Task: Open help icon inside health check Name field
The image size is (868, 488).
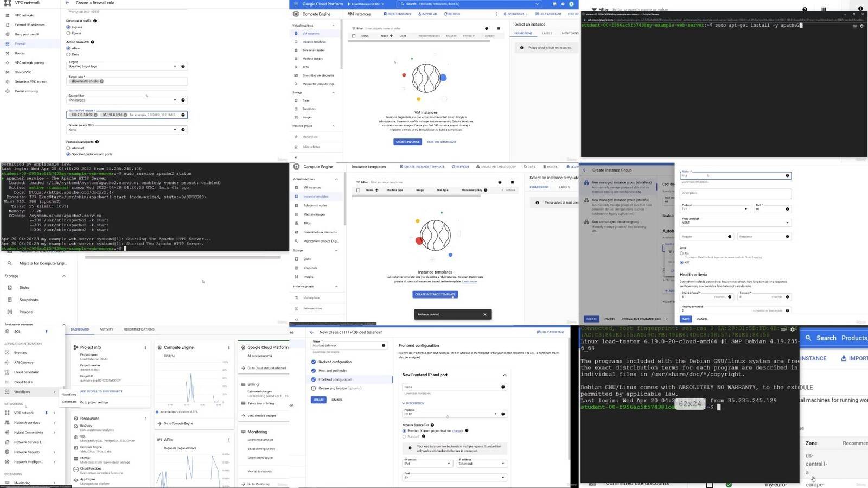Action: point(787,175)
